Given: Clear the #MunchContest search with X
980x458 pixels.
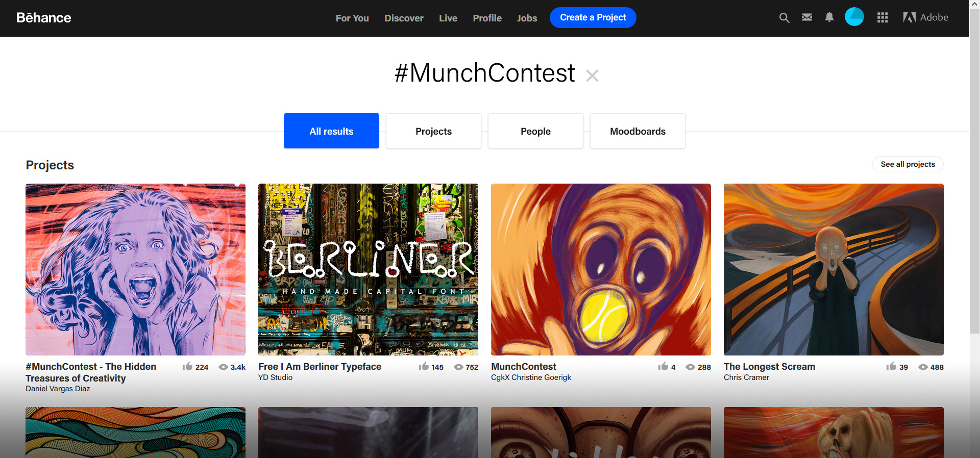Looking at the screenshot, I should click(592, 76).
